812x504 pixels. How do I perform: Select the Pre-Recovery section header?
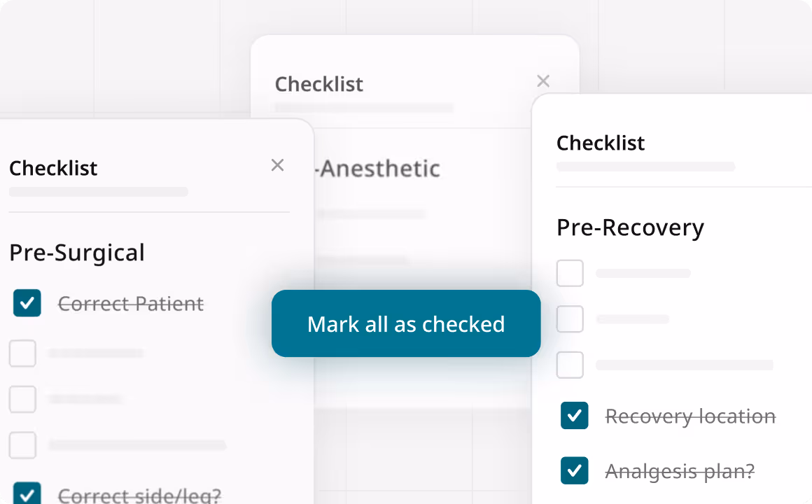(x=630, y=227)
